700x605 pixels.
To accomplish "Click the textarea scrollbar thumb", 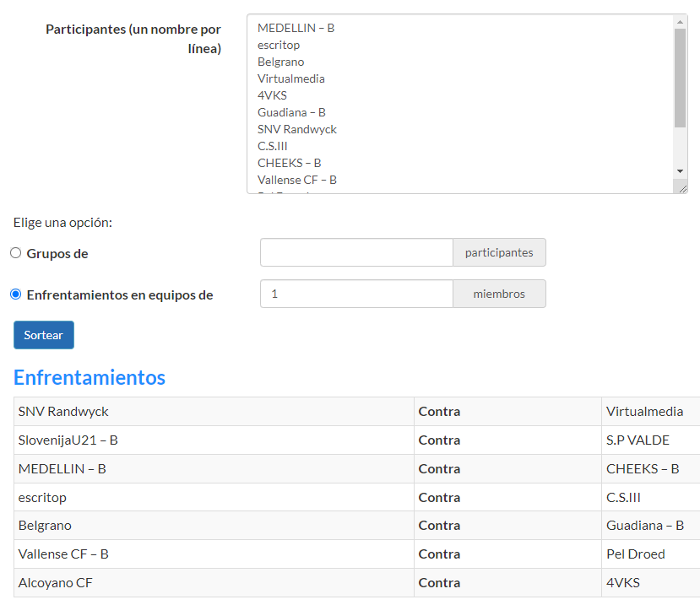I will 681,78.
